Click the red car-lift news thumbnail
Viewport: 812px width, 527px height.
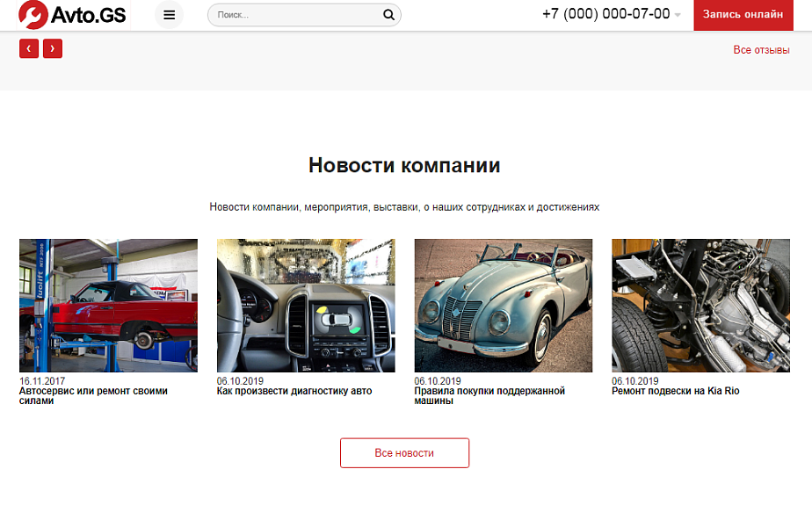tap(108, 305)
